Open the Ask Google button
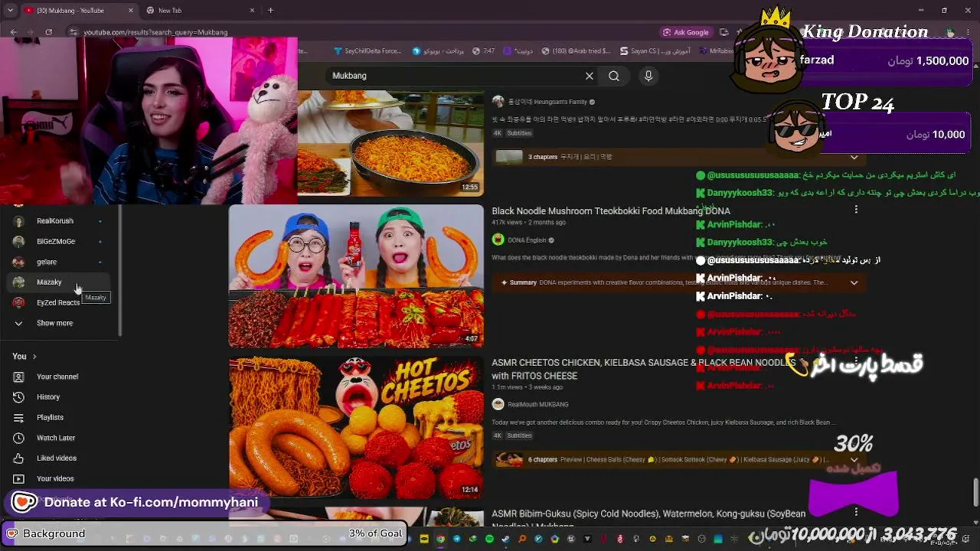Screen dimensions: 980x551 tap(686, 32)
